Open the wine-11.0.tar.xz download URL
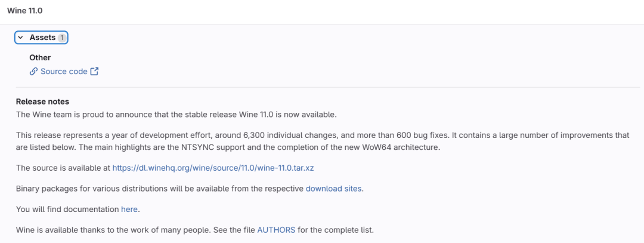Viewport: 644px width, 243px height. coord(213,168)
